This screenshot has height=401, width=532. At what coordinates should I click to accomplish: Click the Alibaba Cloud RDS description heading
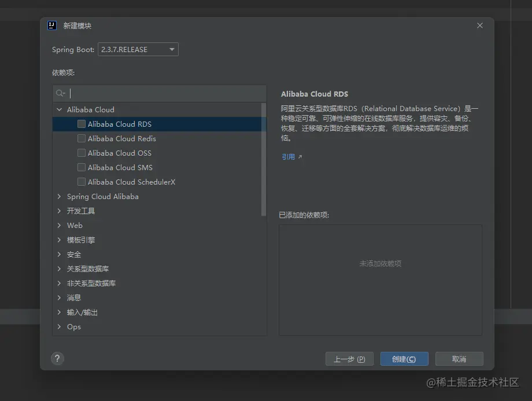point(315,94)
